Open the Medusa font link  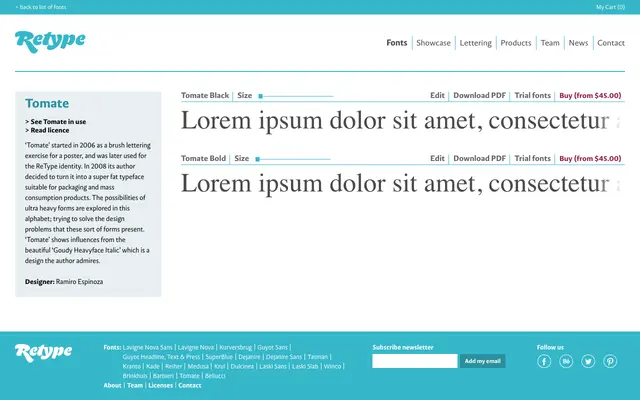point(198,366)
